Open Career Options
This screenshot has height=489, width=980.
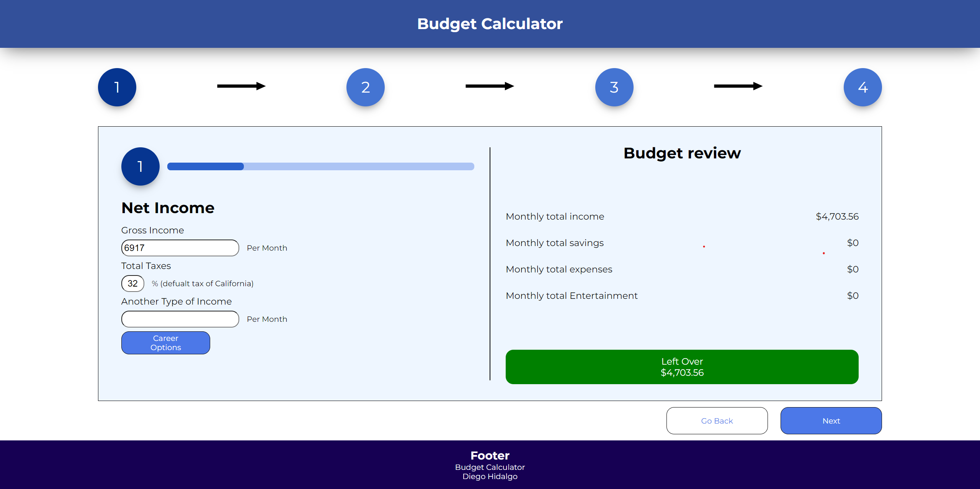tap(166, 343)
